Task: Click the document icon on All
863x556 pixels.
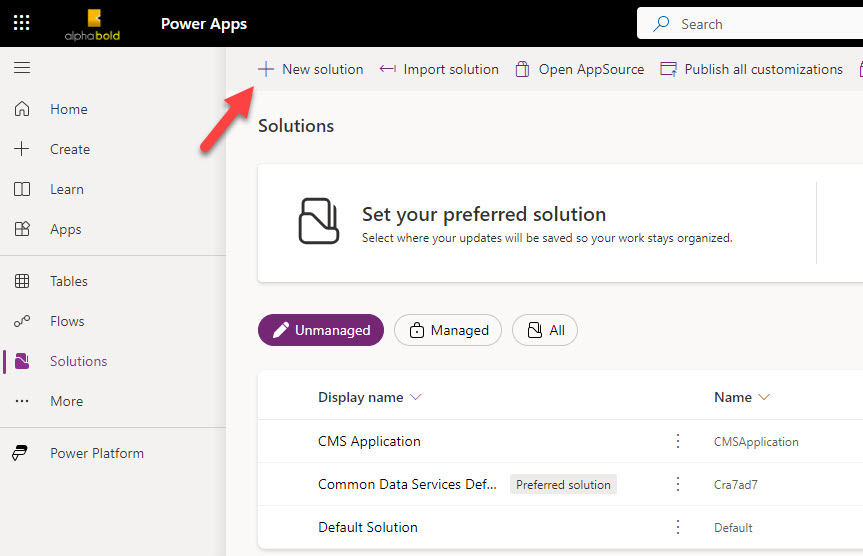Action: (x=534, y=330)
